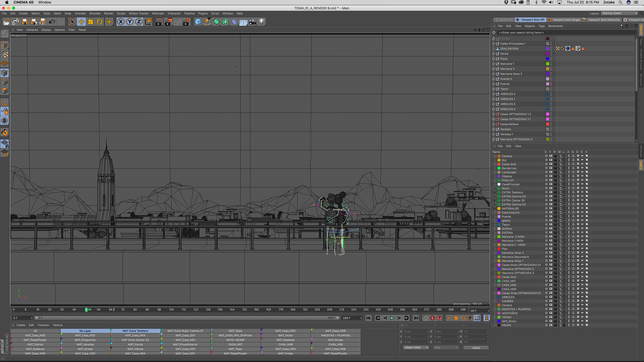Go to end of animation button
The width and height of the screenshot is (644, 362).
click(416, 318)
